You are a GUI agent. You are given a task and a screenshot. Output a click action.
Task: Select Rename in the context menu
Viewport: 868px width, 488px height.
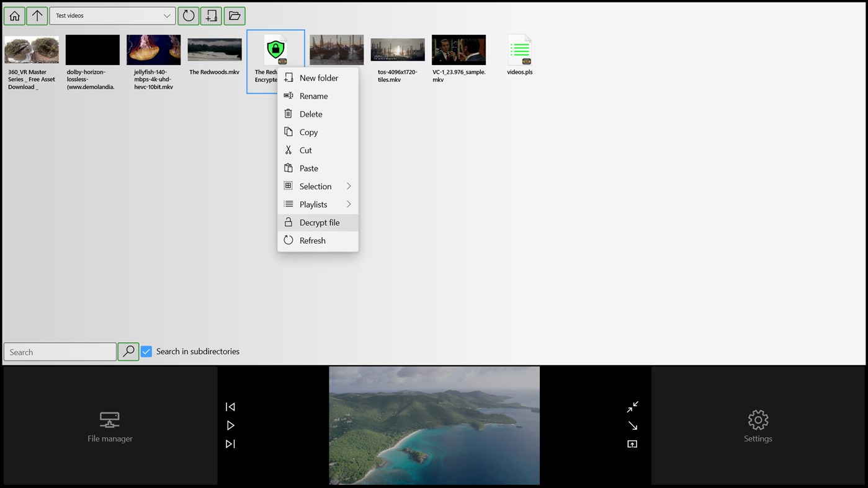[313, 95]
